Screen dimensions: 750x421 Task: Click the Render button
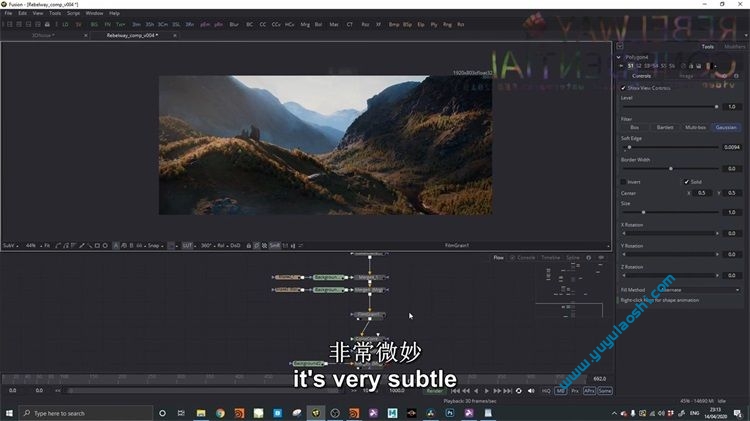[434, 391]
